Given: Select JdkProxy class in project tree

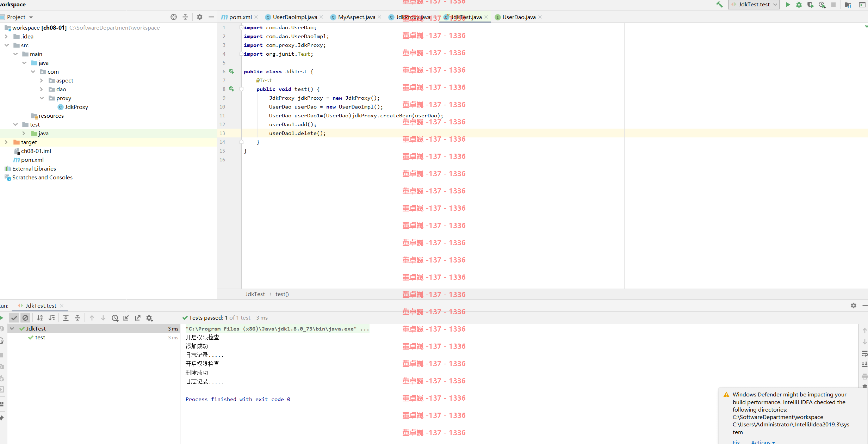Looking at the screenshot, I should pyautogui.click(x=73, y=107).
